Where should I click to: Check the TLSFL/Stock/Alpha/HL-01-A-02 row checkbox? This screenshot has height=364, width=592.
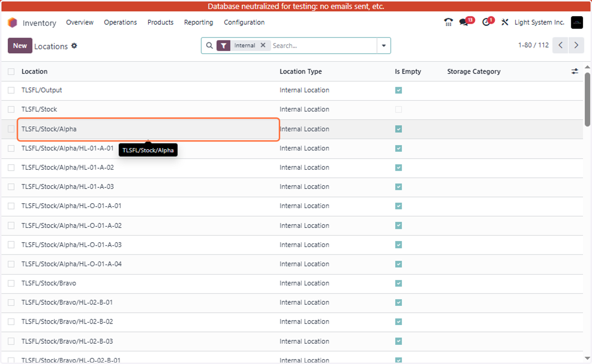[x=11, y=168]
